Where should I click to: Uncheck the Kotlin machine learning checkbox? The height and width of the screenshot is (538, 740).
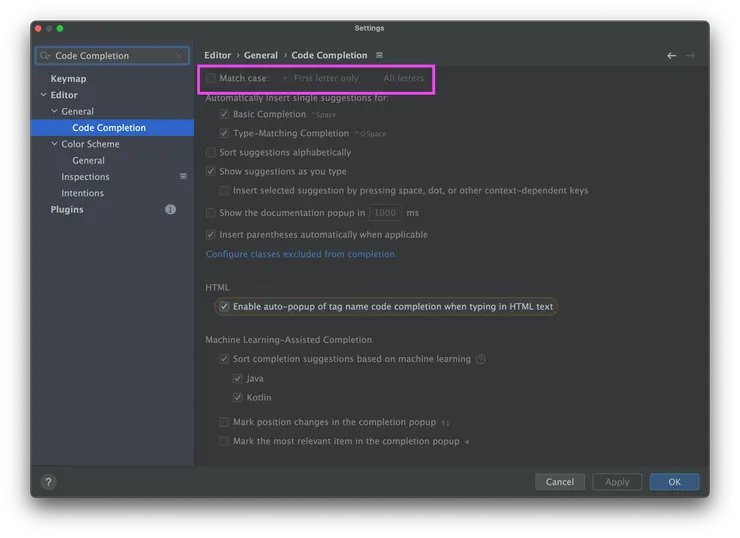point(238,398)
